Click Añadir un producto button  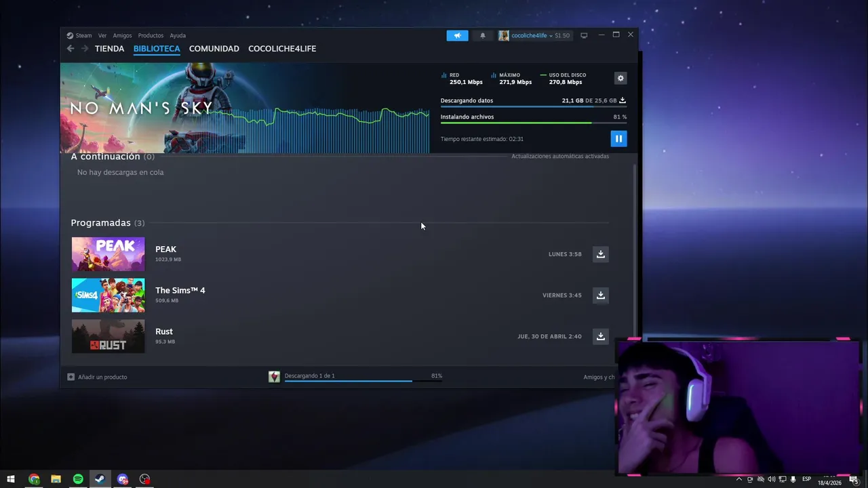(97, 377)
